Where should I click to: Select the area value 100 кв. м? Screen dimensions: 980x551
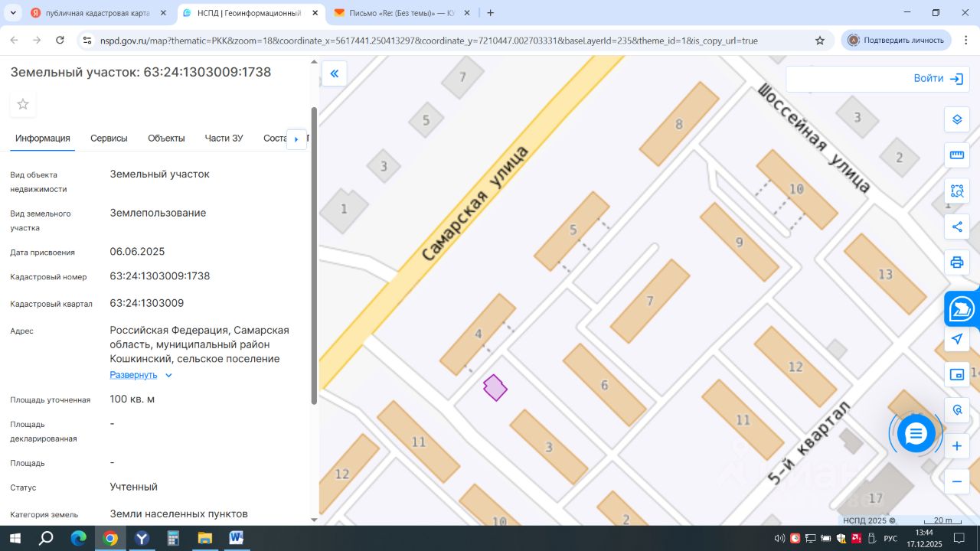pyautogui.click(x=132, y=399)
